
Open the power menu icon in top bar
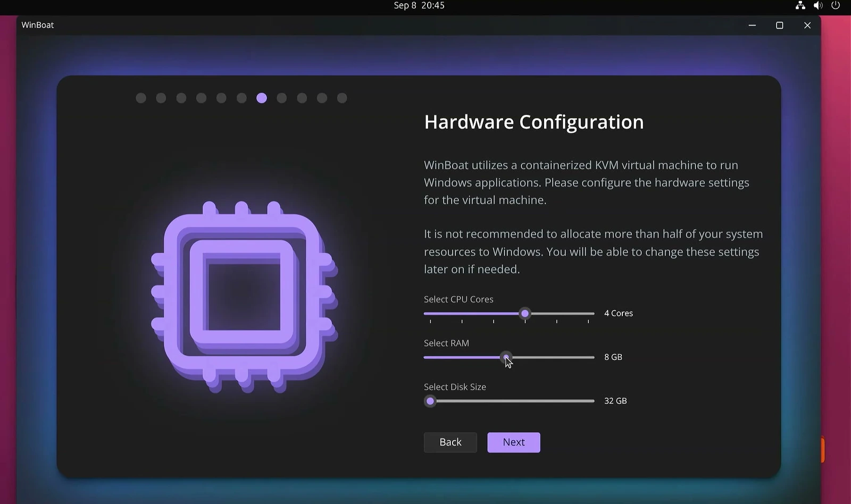(836, 5)
